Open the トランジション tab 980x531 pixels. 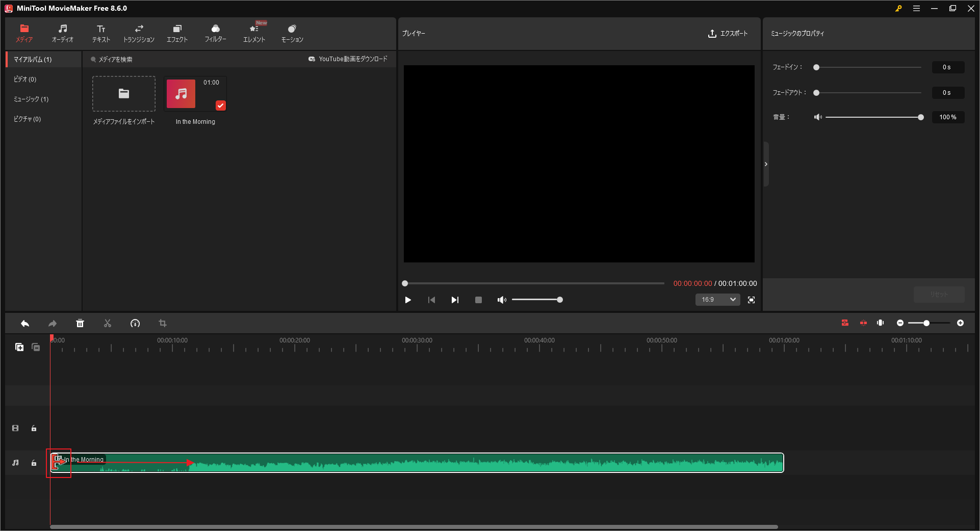click(x=138, y=33)
